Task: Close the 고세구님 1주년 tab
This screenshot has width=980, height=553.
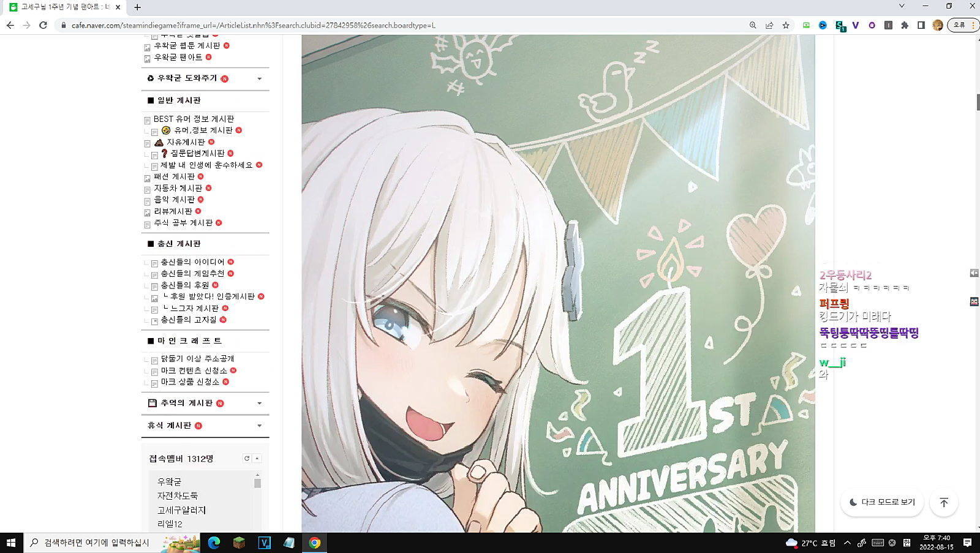Action: point(118,7)
